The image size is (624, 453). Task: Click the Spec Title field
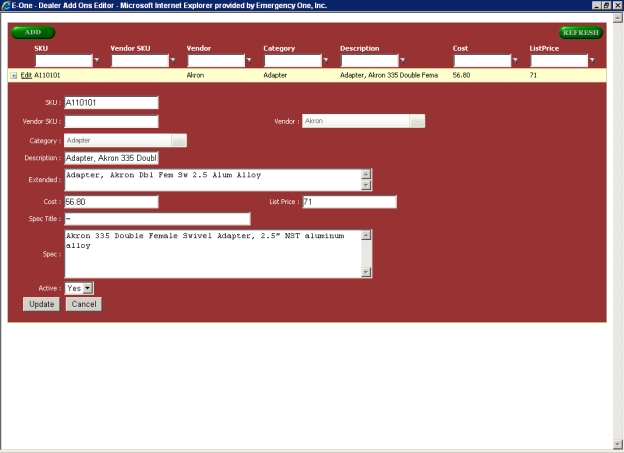(157, 219)
